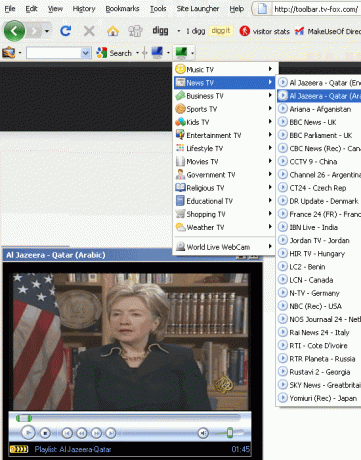Image resolution: width=361 pixels, height=460 pixels.
Task: Open the Bookmarks menu
Action: (122, 9)
